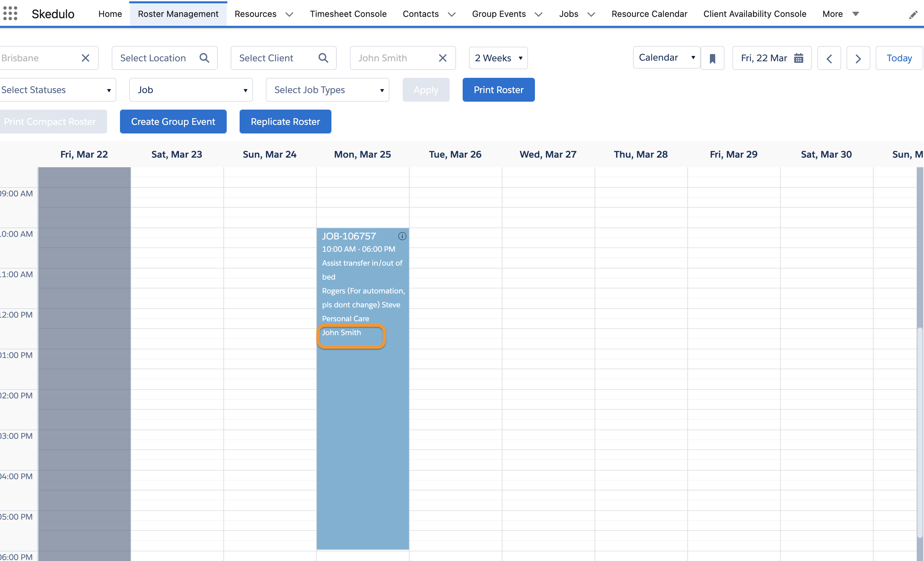Click the bookmark icon next to Calendar
This screenshot has height=561, width=924.
click(712, 58)
